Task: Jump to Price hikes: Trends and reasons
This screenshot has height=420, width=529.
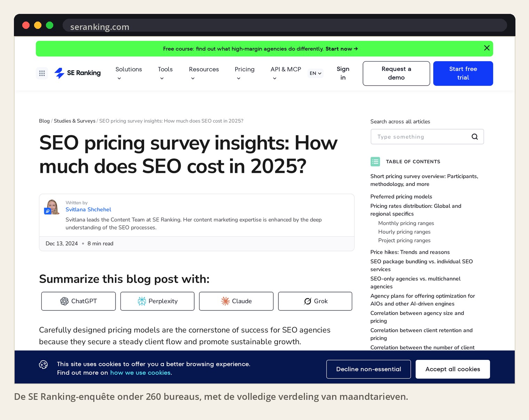Action: point(410,252)
